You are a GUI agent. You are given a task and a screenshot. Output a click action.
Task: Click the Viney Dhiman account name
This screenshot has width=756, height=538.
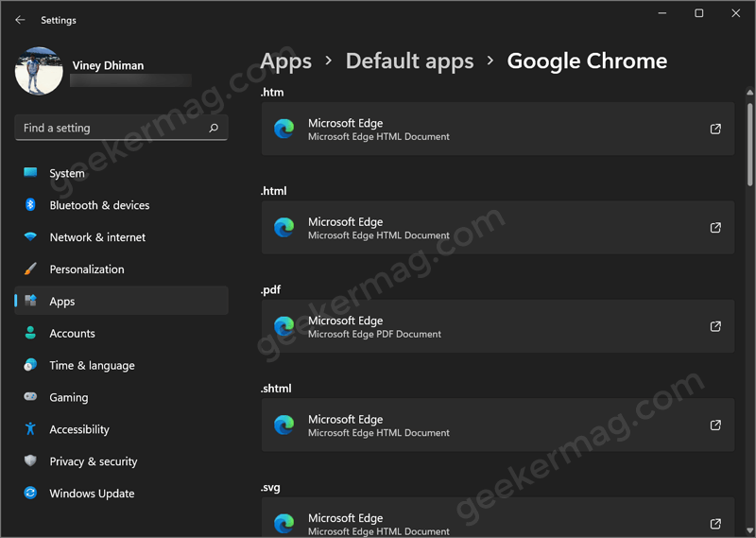[108, 65]
